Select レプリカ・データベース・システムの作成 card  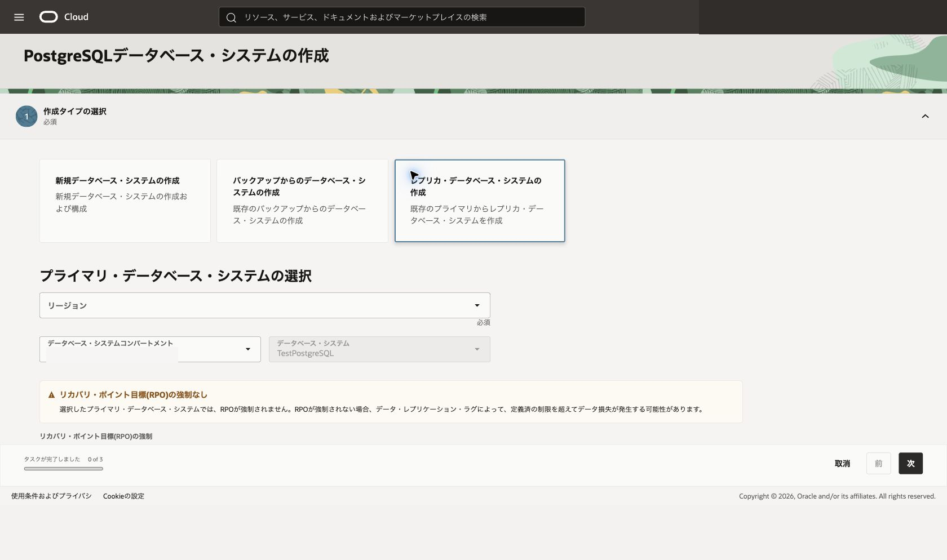[x=480, y=201]
